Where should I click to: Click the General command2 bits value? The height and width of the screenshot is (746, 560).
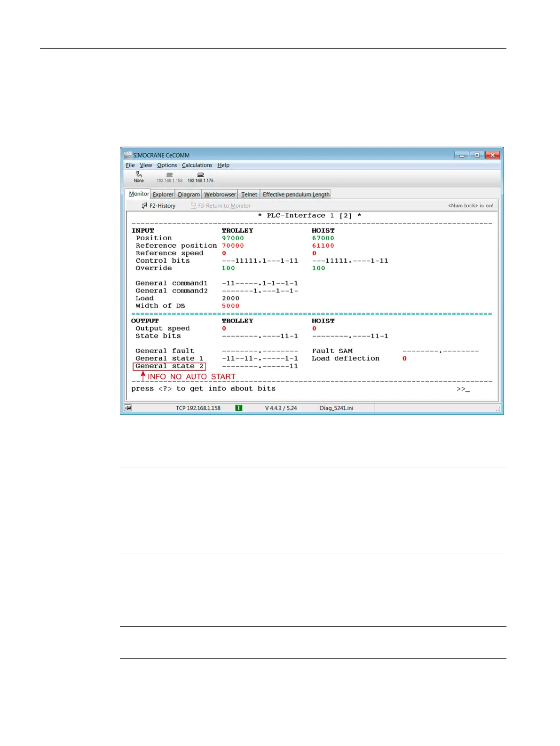[x=260, y=291]
